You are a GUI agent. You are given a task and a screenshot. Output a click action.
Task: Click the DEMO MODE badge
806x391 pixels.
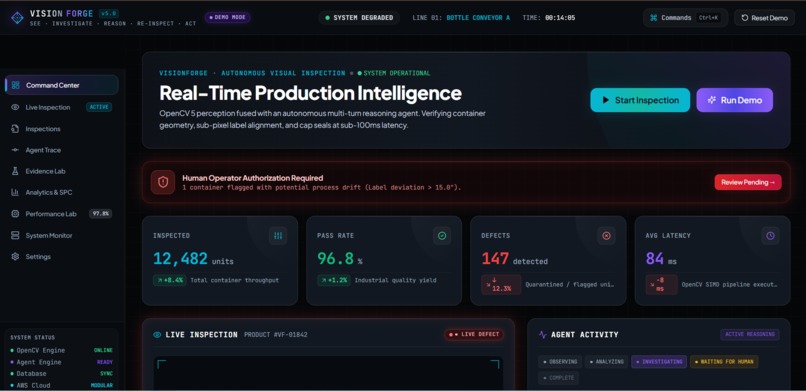pos(228,17)
